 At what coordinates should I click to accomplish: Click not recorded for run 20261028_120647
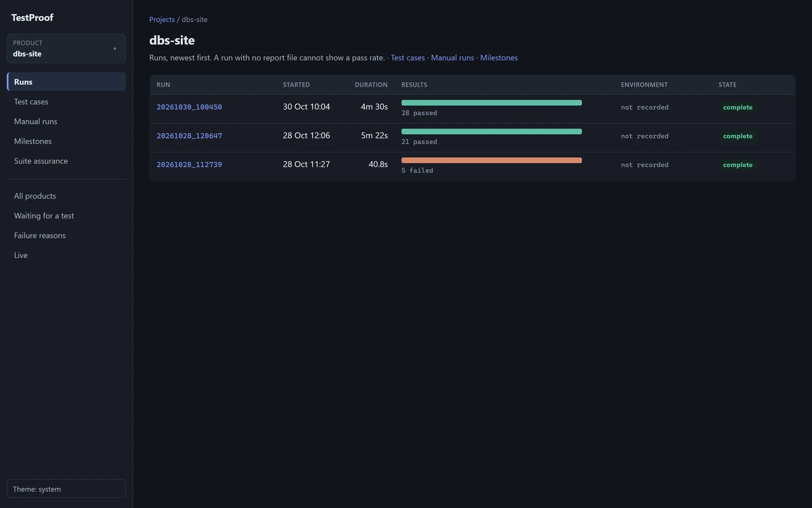645,136
